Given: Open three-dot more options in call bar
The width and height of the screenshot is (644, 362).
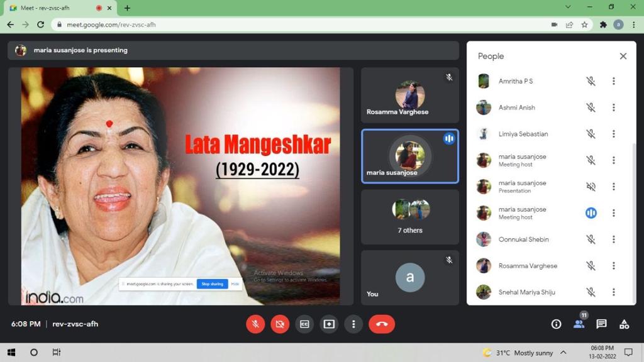Looking at the screenshot, I should point(353,324).
